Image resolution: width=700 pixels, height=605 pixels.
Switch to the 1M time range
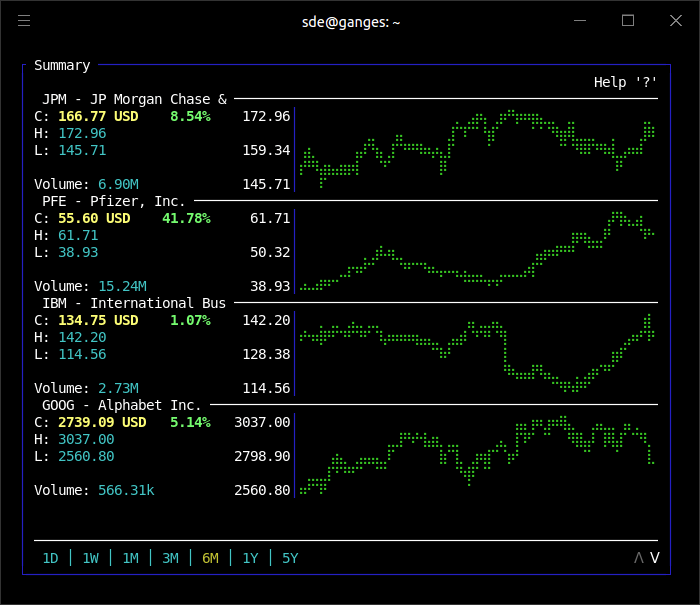(130, 558)
